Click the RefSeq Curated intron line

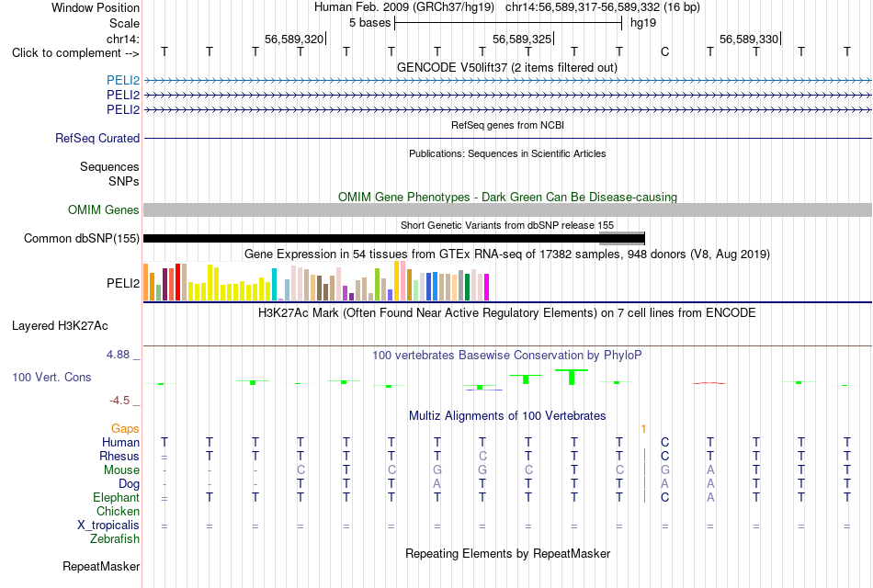(507, 138)
